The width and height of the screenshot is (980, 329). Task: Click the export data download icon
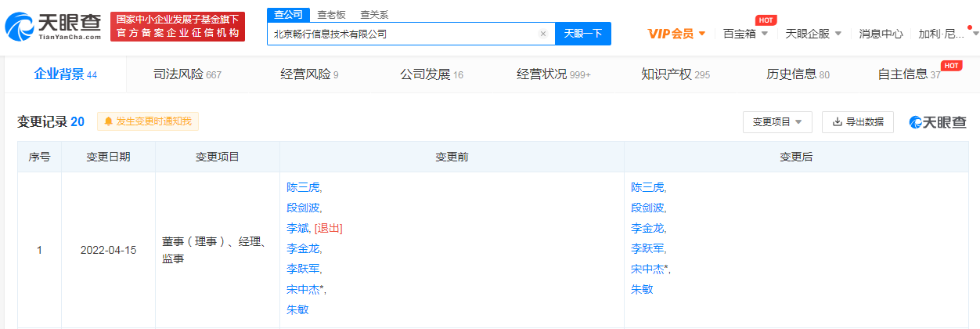point(837,122)
